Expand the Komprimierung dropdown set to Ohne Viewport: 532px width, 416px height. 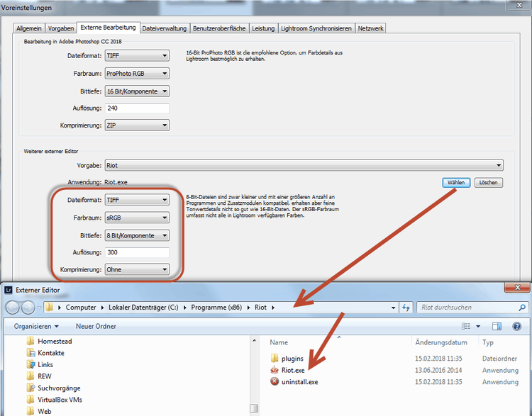coord(137,269)
